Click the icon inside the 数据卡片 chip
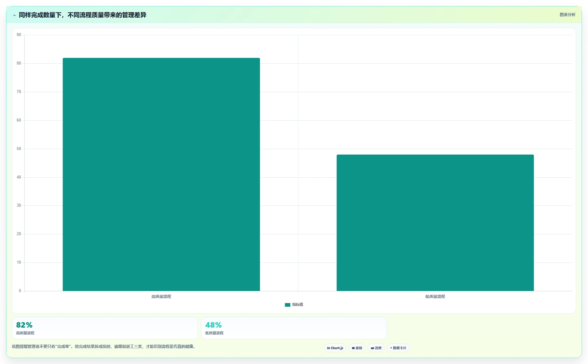This screenshot has width=588, height=364. (x=391, y=348)
